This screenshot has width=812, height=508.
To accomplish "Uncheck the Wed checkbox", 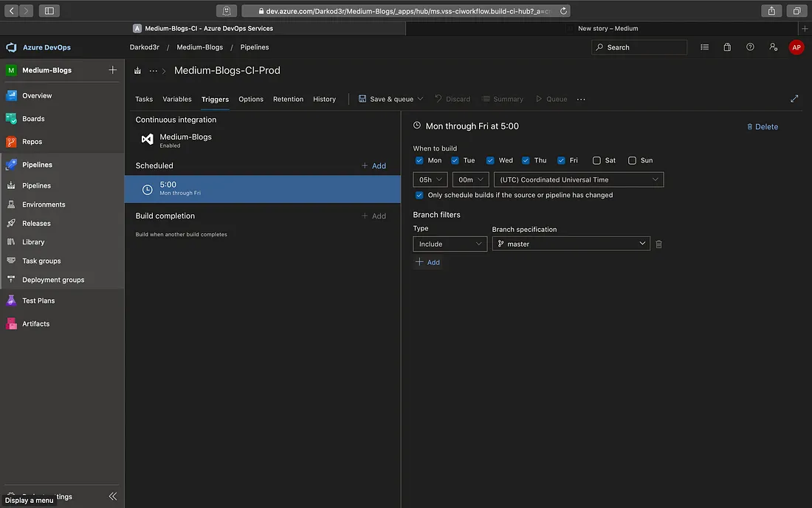I will [490, 160].
